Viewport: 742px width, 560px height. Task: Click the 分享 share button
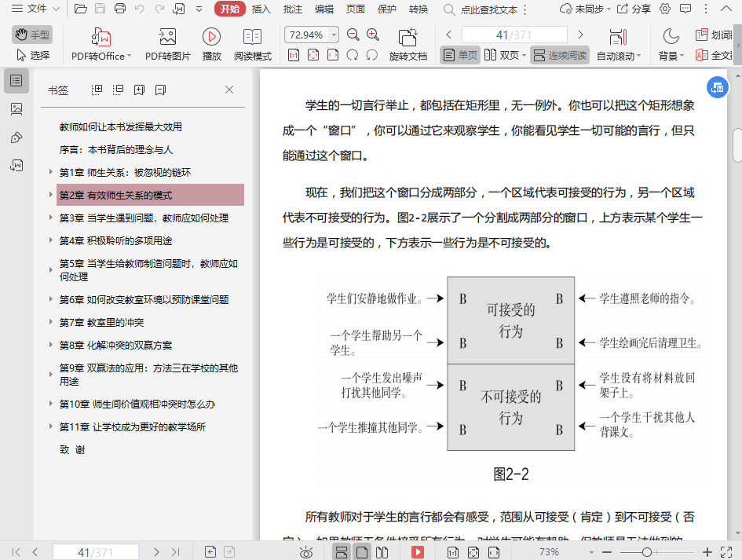(x=634, y=9)
